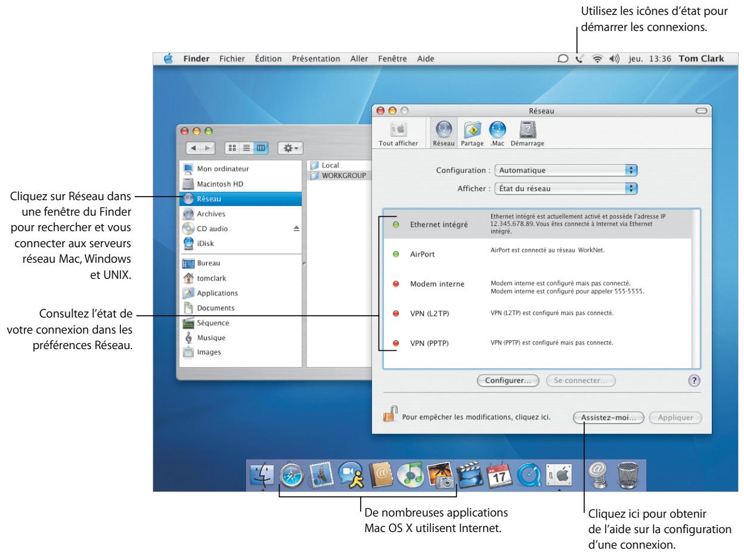Click the Assistez-moi... button
Screen dimensions: 744x560
pyautogui.click(x=608, y=418)
